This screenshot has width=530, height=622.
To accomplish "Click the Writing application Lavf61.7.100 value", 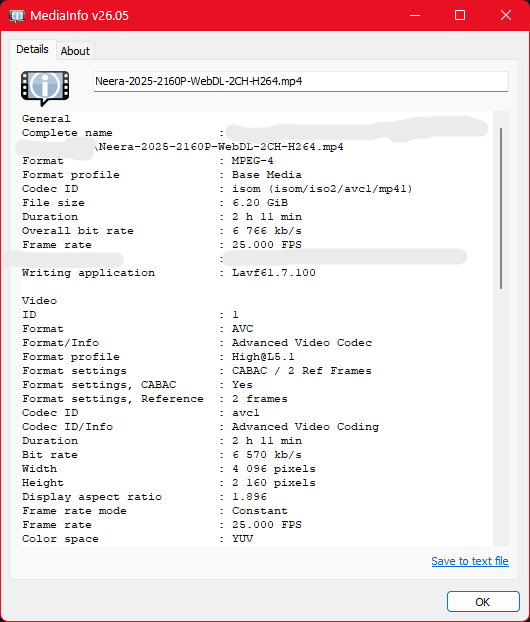I will tap(274, 273).
